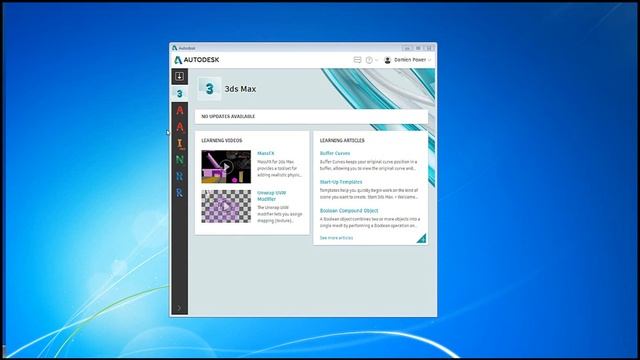Open the dropdown arrow beside help icon
The image size is (640, 360).
click(376, 60)
